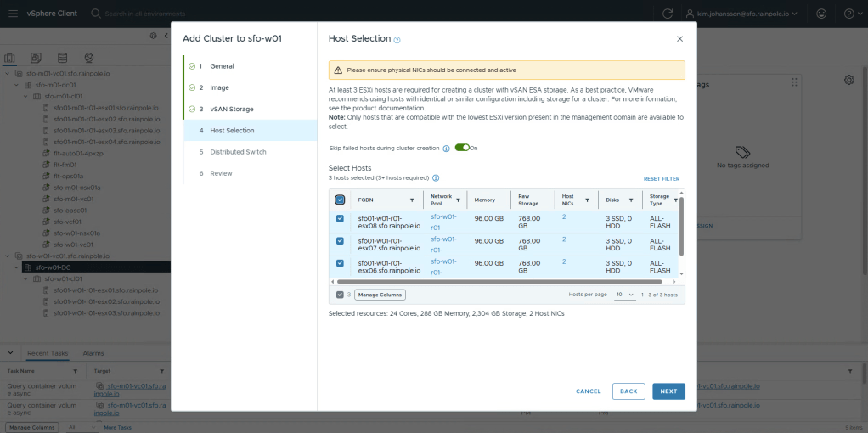
Task: Click the FQDN column filter icon
Action: pos(412,200)
